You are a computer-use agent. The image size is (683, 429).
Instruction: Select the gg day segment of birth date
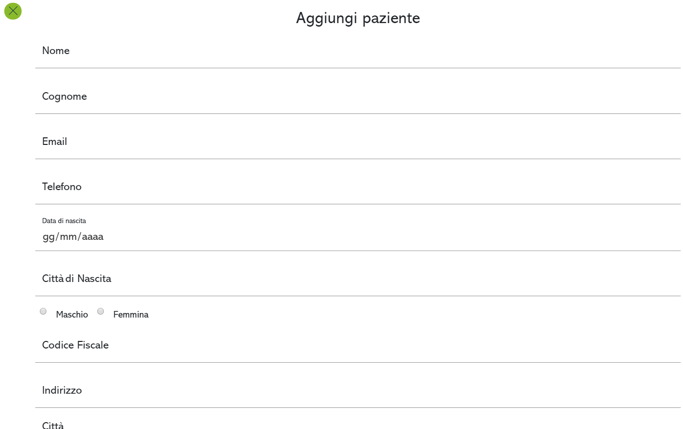pyautogui.click(x=48, y=237)
